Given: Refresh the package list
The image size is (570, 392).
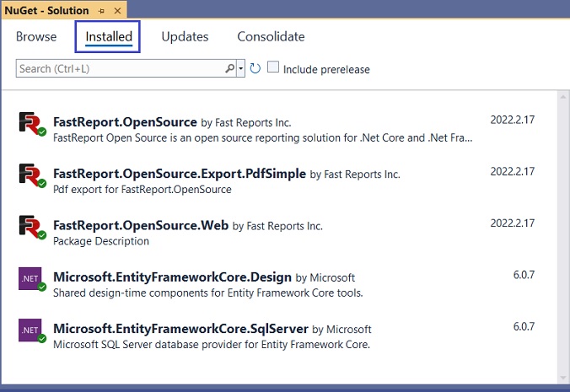Looking at the screenshot, I should pos(255,68).
